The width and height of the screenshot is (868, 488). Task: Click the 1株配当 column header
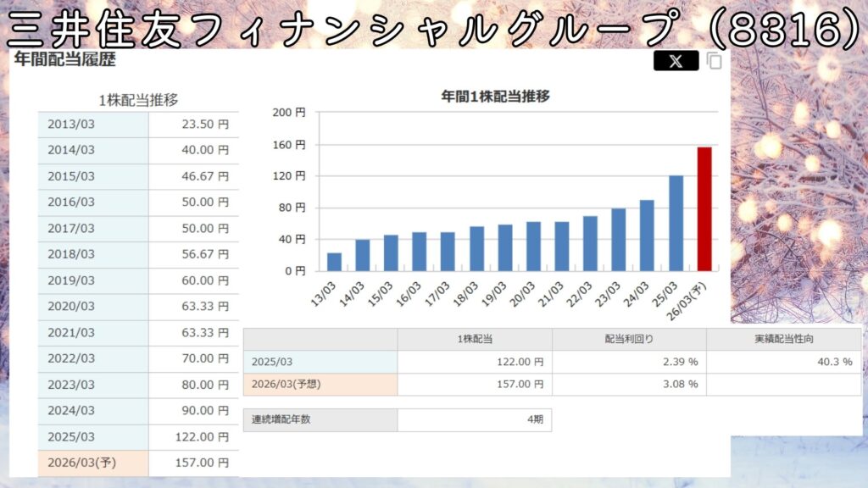click(474, 339)
